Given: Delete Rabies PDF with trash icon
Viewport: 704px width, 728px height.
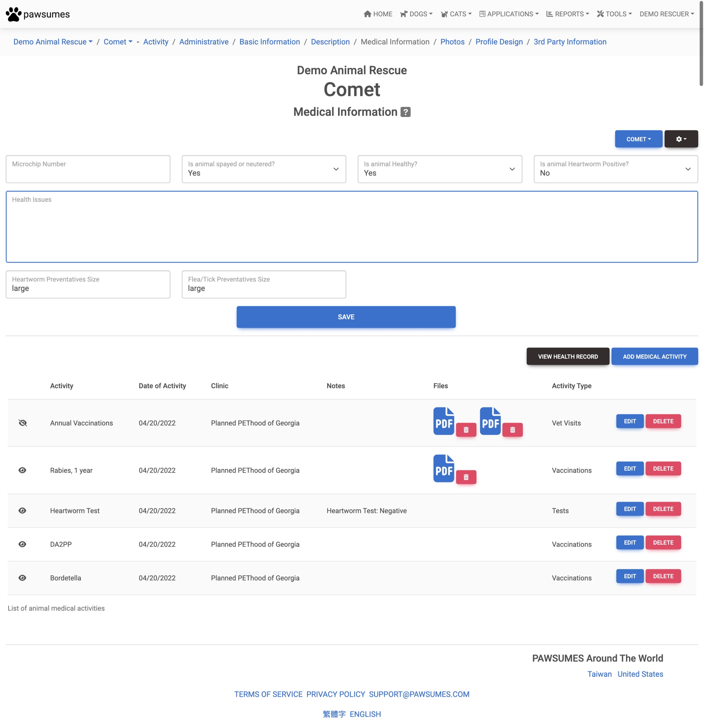Looking at the screenshot, I should click(466, 477).
